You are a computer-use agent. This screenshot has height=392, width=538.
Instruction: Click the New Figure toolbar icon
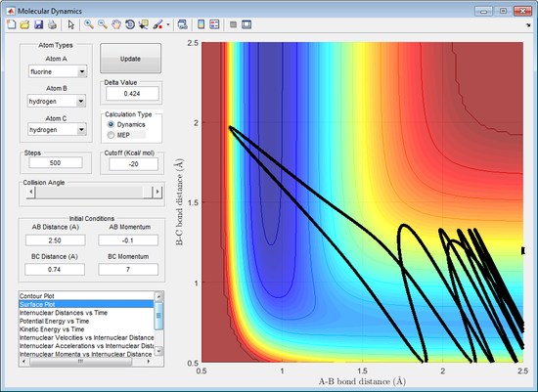[12, 24]
